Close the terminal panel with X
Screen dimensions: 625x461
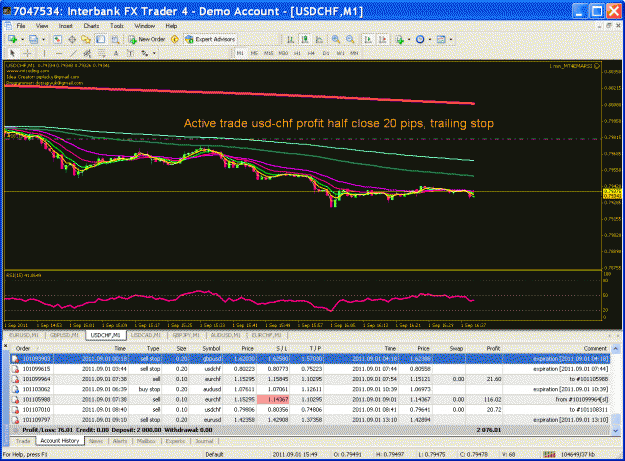point(6,345)
